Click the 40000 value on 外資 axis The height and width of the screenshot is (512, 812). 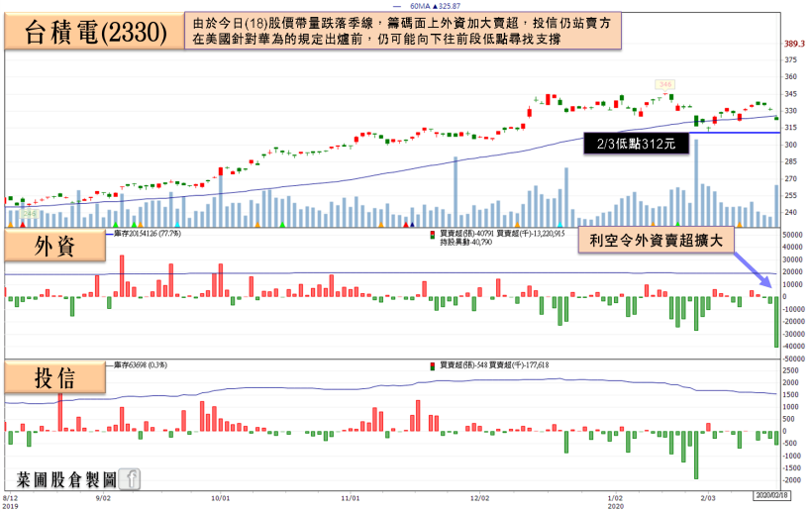click(793, 248)
